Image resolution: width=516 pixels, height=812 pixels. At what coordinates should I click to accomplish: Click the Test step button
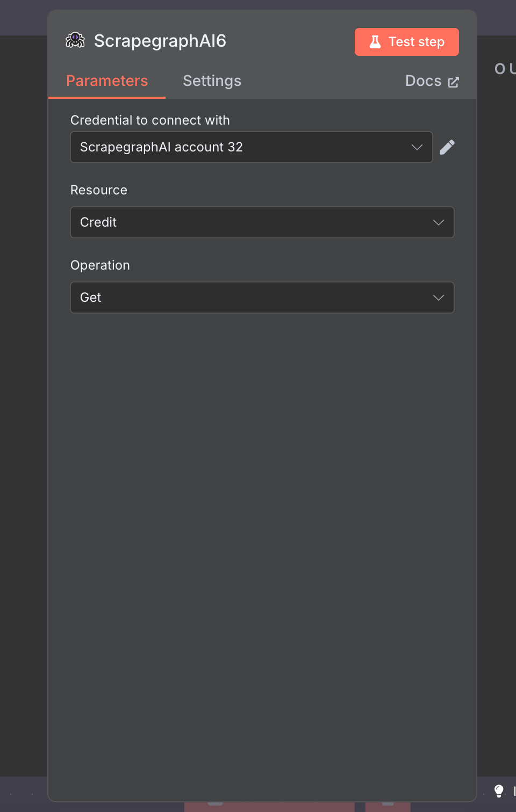pos(407,42)
